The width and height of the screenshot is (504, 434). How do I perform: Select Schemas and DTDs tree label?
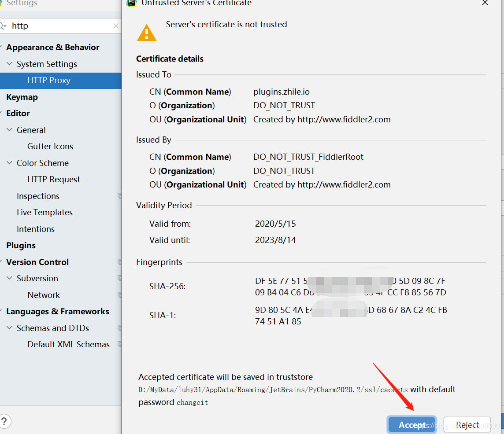(x=53, y=328)
